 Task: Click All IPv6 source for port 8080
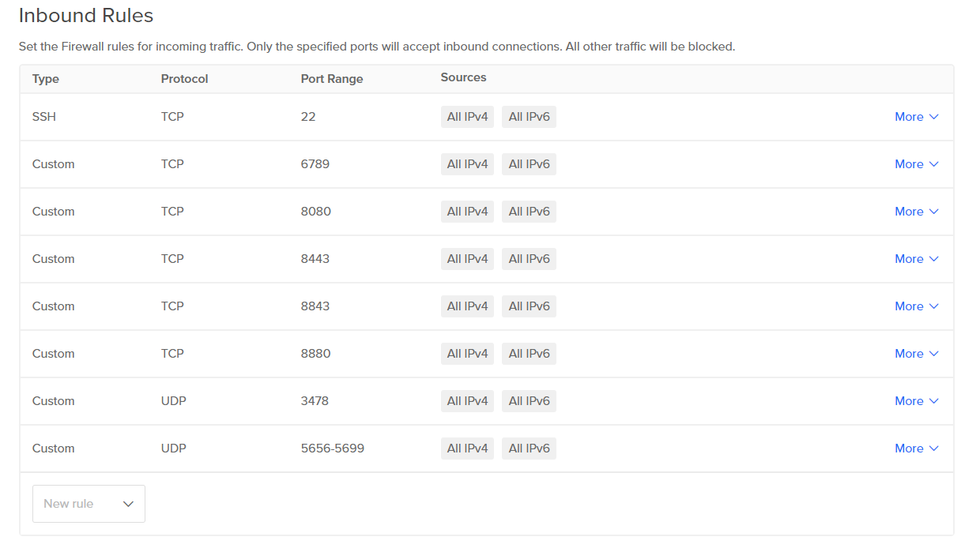[529, 212]
